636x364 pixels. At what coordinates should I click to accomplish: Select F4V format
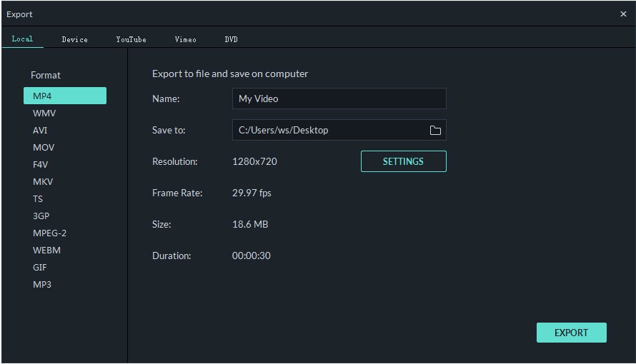[40, 164]
